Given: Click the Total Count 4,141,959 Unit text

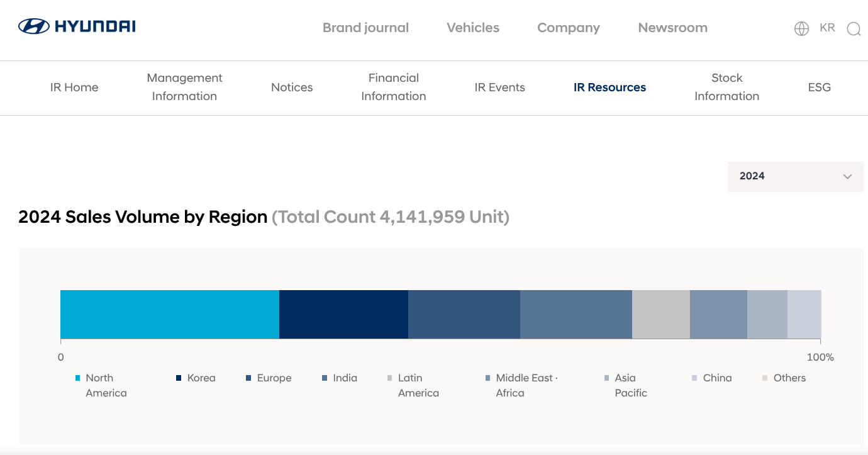Looking at the screenshot, I should (x=391, y=217).
